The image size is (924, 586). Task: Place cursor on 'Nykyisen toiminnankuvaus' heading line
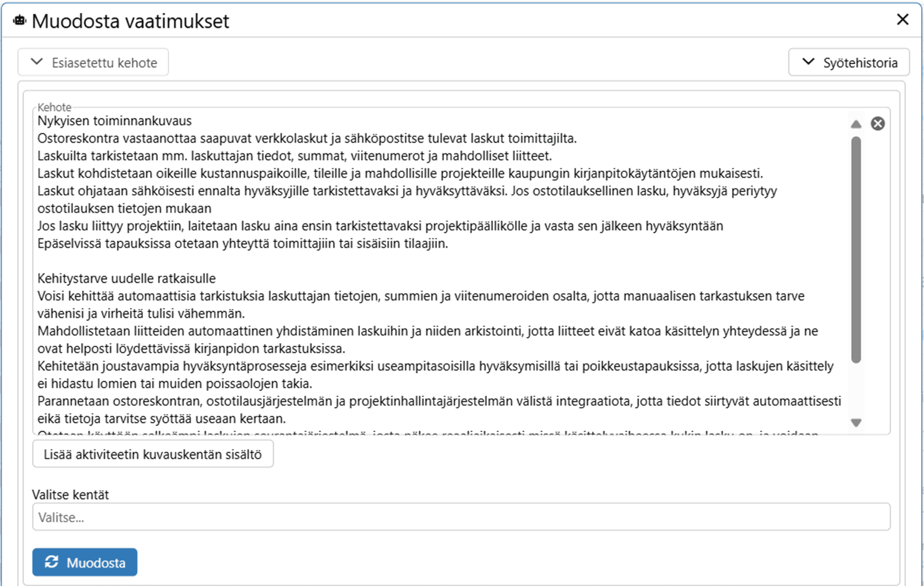[115, 121]
